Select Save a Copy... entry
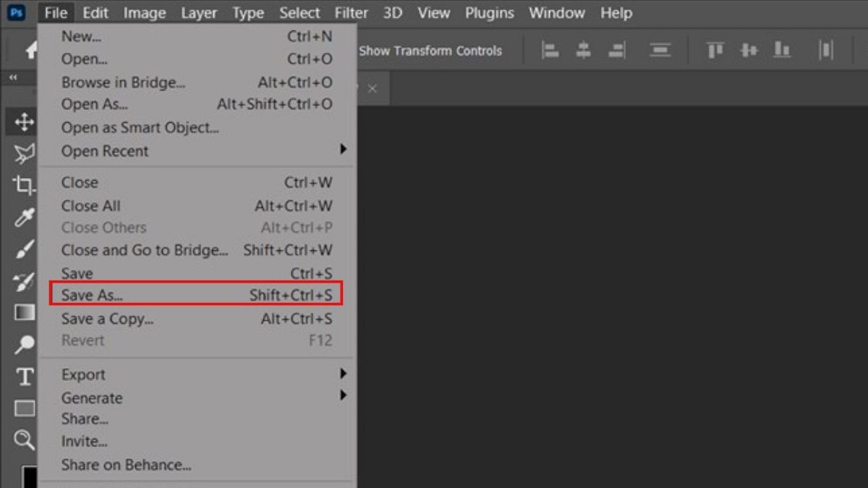The width and height of the screenshot is (868, 488). pos(195,318)
